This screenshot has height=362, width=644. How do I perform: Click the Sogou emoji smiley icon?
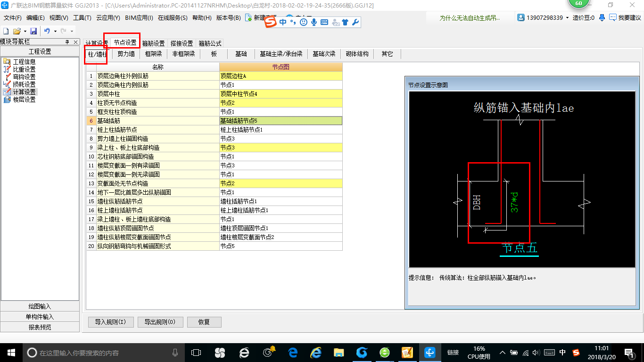tap(304, 22)
